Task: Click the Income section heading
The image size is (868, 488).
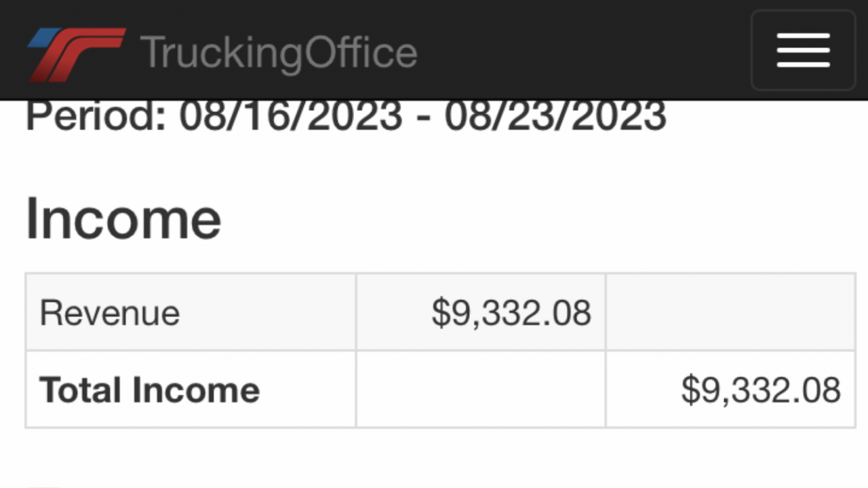Action: [123, 219]
